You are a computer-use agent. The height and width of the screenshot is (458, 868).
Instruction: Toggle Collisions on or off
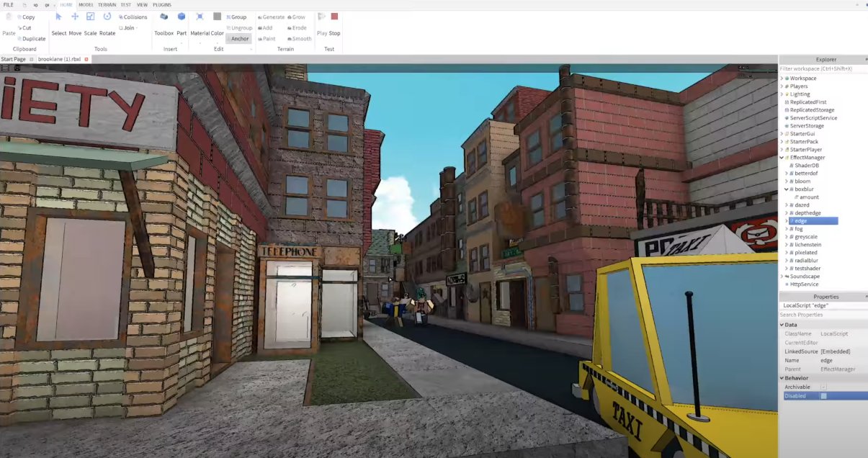point(133,17)
